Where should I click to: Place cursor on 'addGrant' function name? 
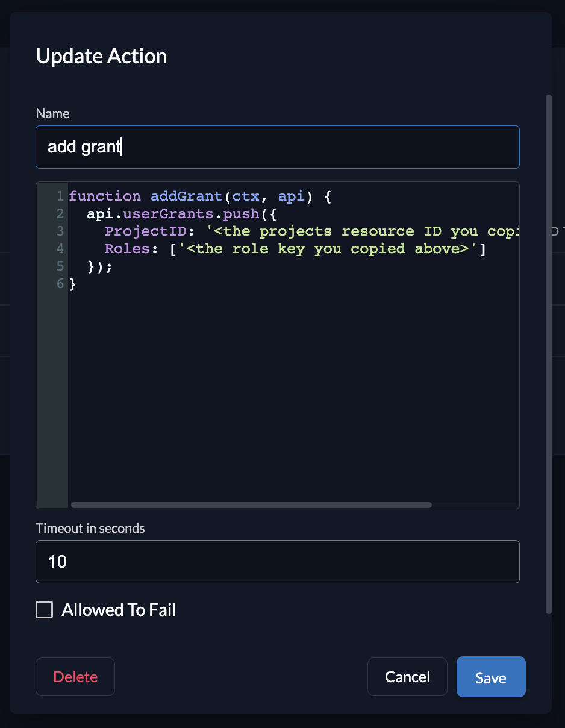click(x=186, y=196)
